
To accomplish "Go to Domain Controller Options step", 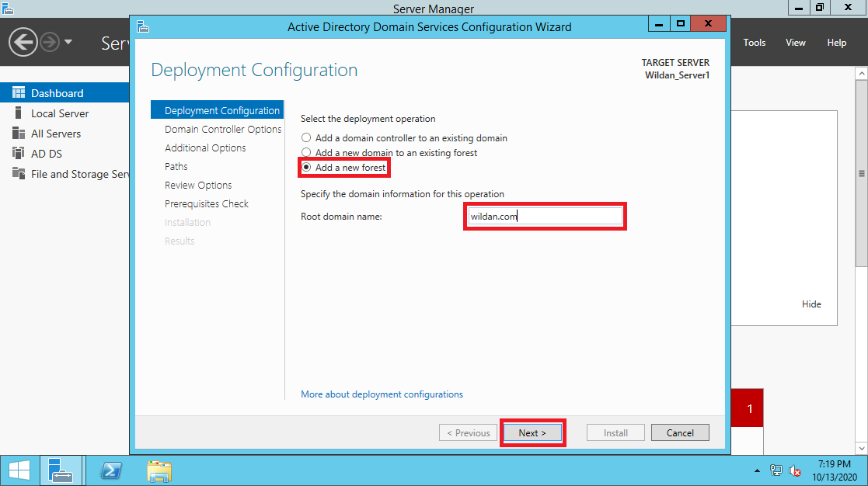I will (223, 129).
